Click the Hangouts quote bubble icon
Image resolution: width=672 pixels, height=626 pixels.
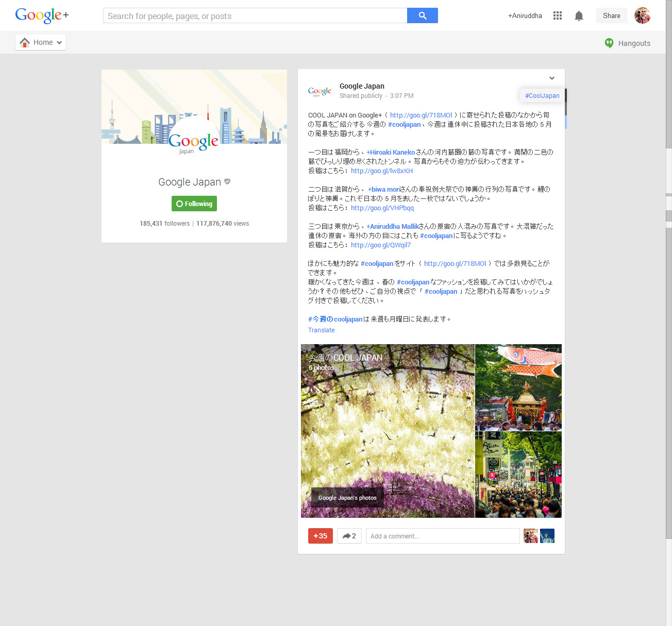pos(609,43)
